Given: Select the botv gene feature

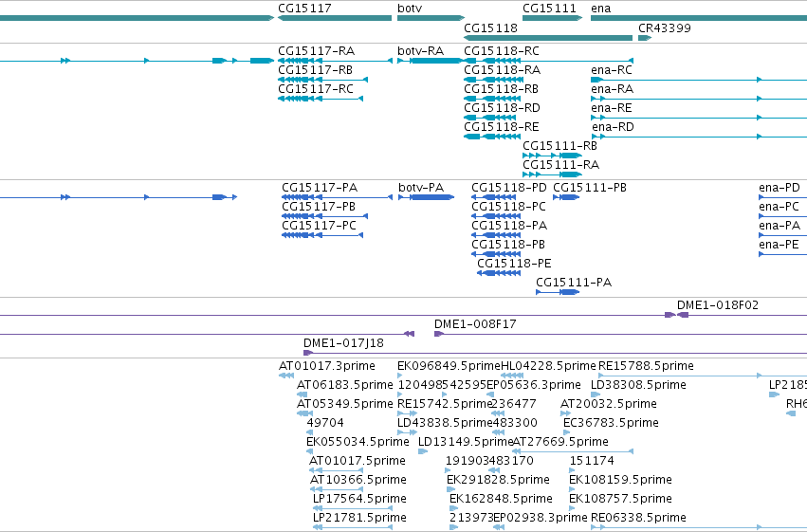Looking at the screenshot, I should click(431, 18).
